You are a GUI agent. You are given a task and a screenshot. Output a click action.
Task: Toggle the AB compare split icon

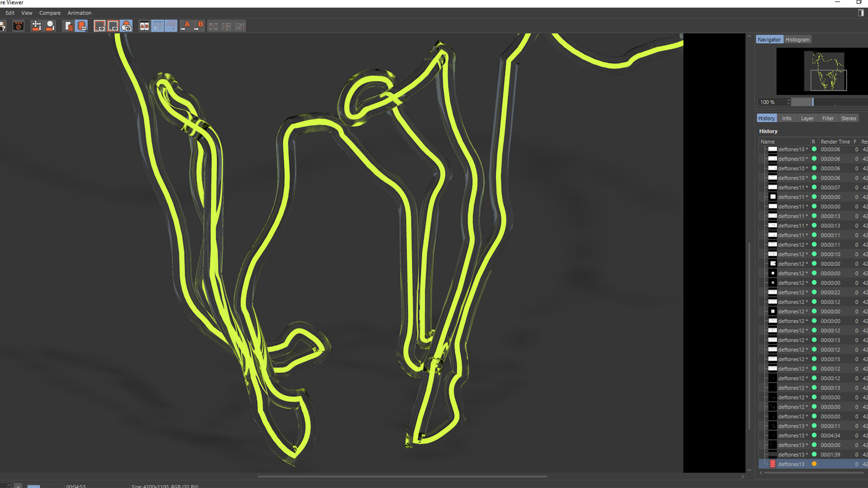tap(144, 26)
